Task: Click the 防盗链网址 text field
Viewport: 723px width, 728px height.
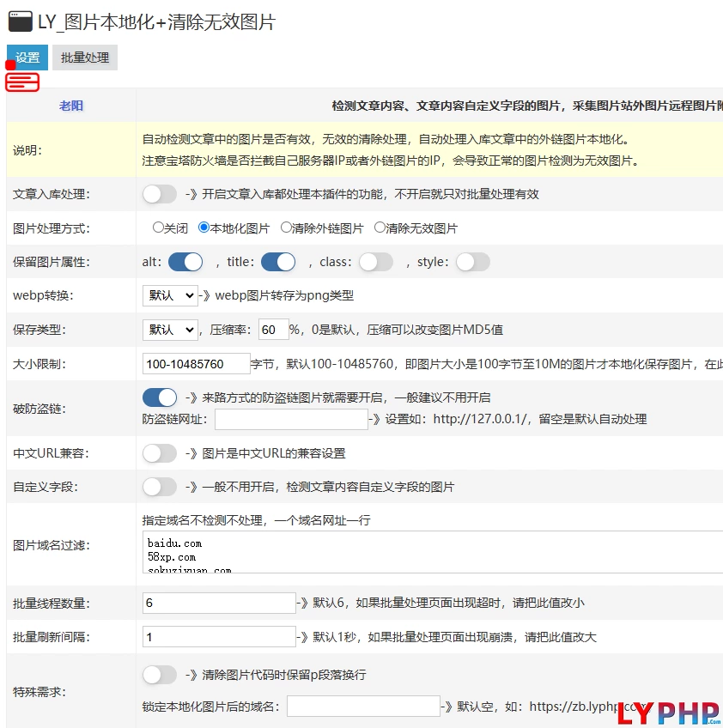Action: point(291,419)
